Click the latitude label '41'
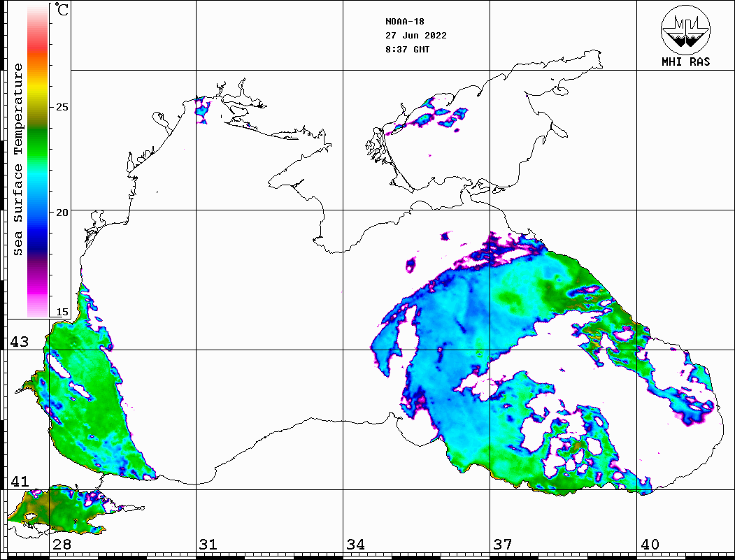This screenshot has height=560, width=735. click(20, 481)
